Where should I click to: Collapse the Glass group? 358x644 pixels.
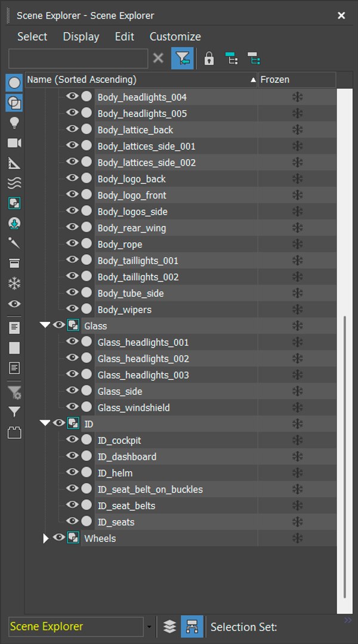45,326
